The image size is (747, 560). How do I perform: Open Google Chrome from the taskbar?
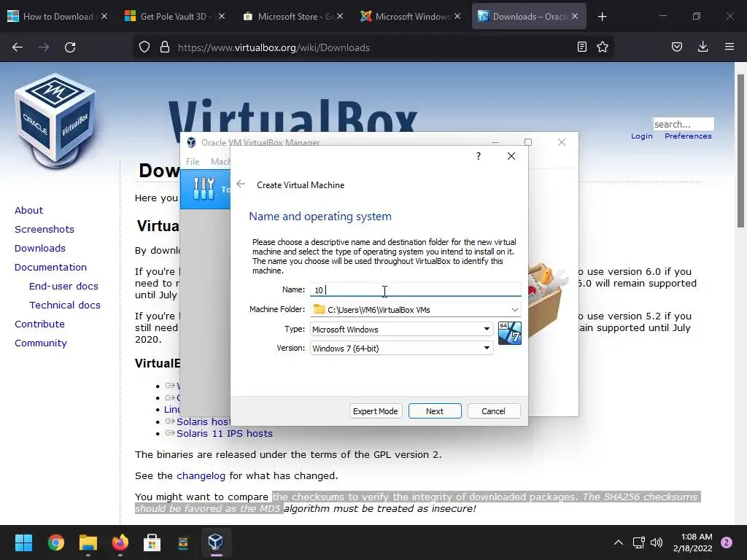55,542
